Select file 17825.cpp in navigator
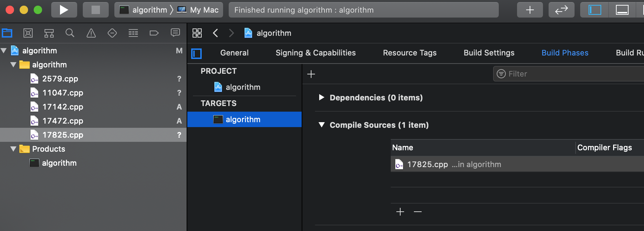Image resolution: width=644 pixels, height=231 pixels. (x=93, y=135)
